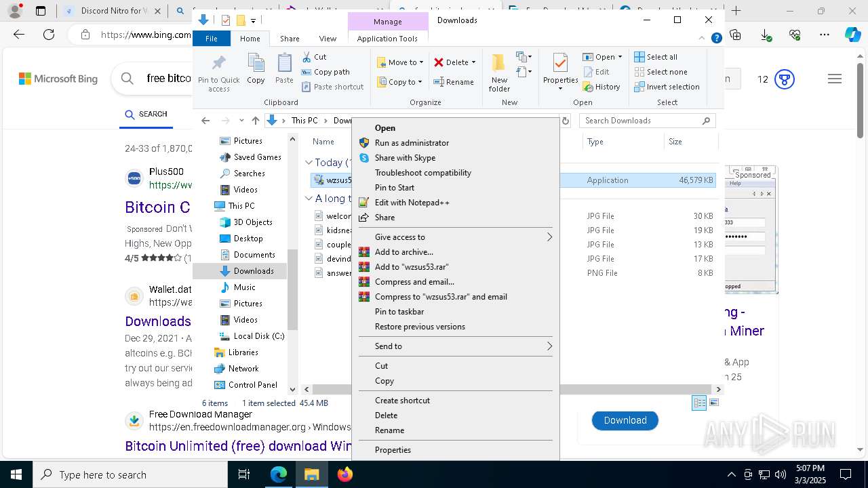This screenshot has height=488, width=868.
Task: Switch to details view in status bar
Action: (x=699, y=403)
